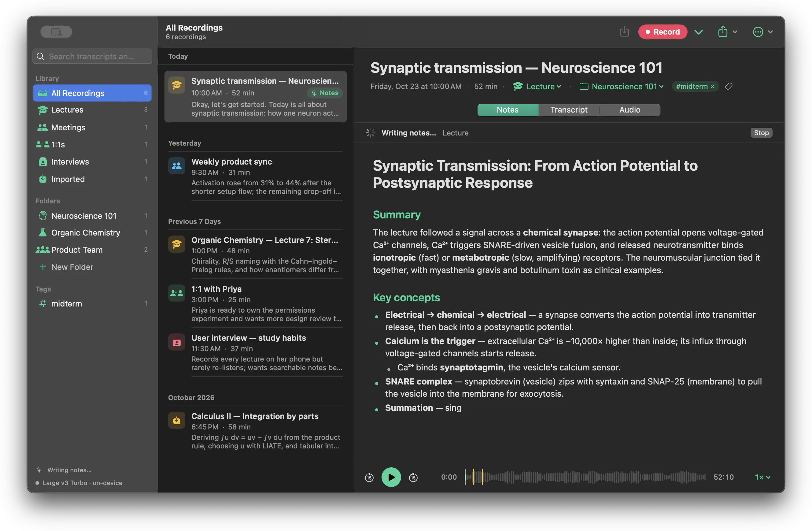812x531 pixels.
Task: Switch to the Audio tab
Action: 629,110
